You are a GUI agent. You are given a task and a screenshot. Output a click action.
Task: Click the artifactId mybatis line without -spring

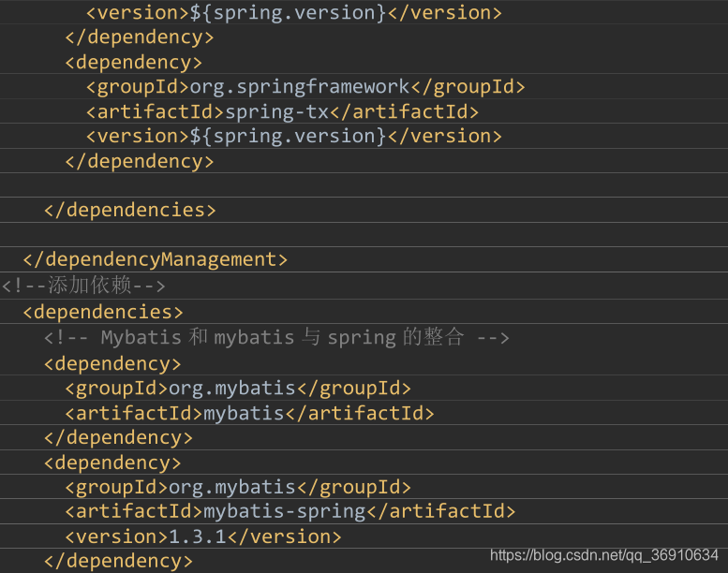click(x=249, y=413)
